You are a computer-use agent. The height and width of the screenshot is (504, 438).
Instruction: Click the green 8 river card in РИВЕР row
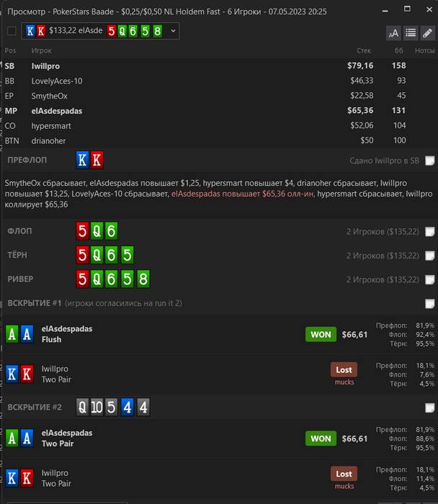[x=143, y=279]
